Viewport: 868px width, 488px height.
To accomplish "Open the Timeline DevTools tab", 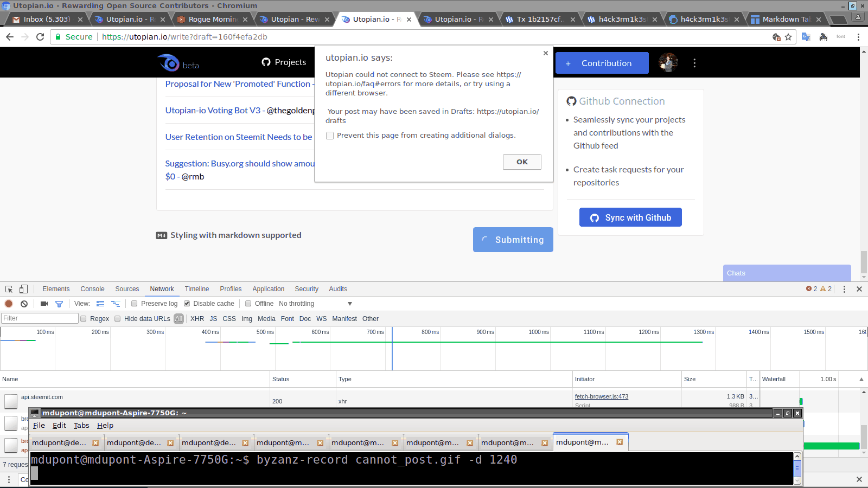I will pyautogui.click(x=197, y=289).
